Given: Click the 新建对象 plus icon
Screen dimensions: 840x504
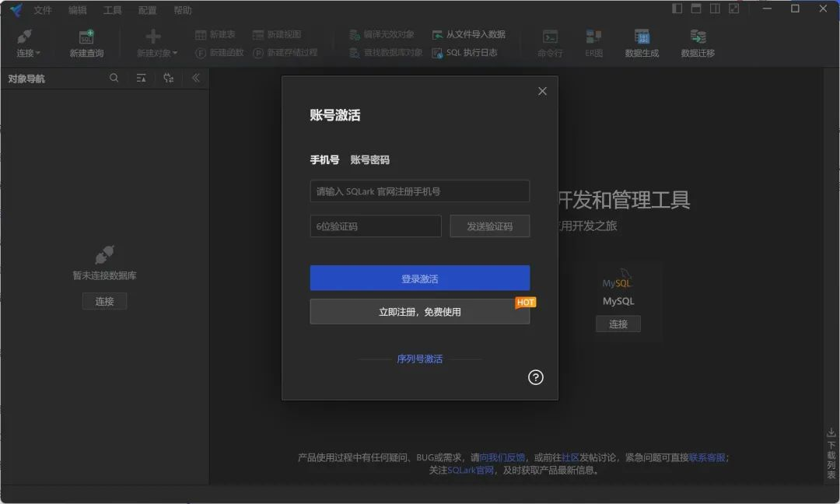Looking at the screenshot, I should coord(153,36).
